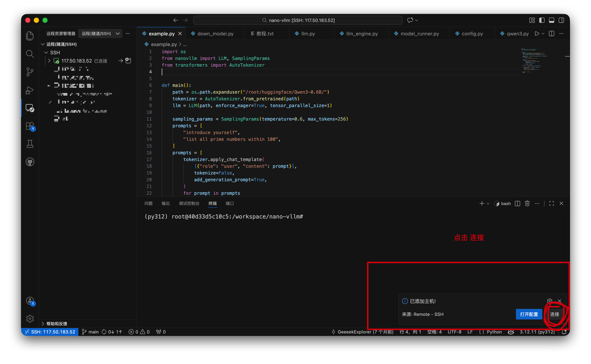
Task: Open the Explorer view in activity bar
Action: click(30, 36)
